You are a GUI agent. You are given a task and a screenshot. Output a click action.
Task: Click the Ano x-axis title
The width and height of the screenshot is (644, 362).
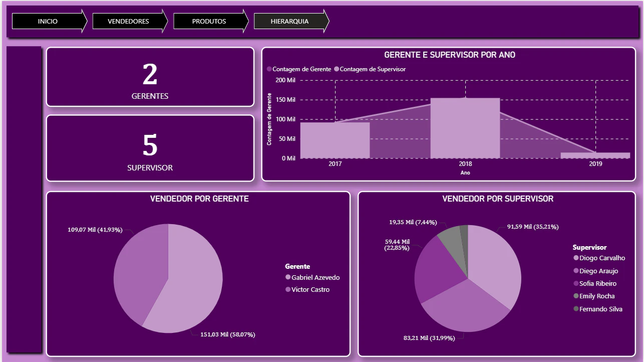(x=465, y=173)
